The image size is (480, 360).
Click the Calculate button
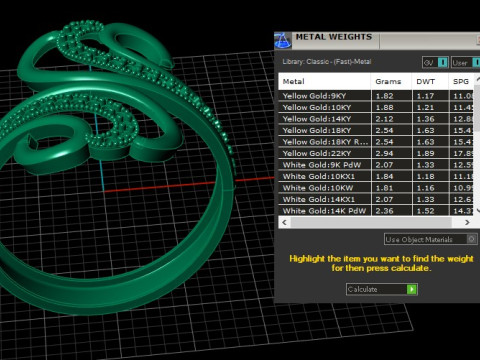click(x=382, y=289)
